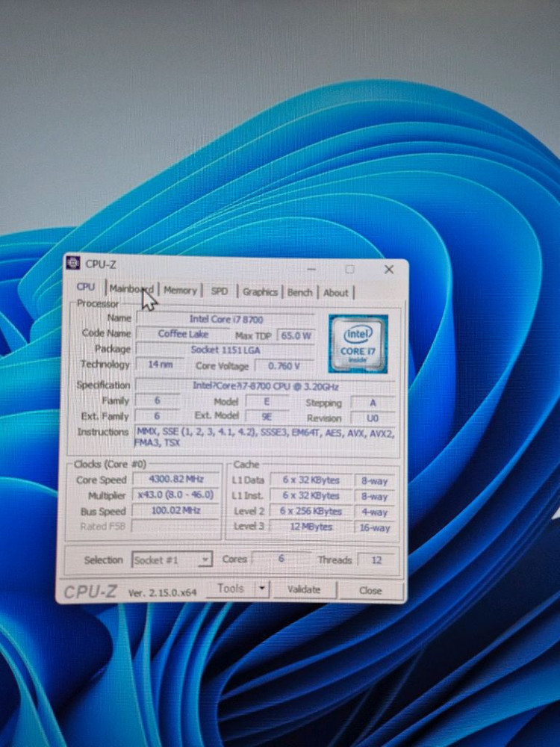Viewport: 560px width, 747px height.
Task: Close CPU-Z with the title bar X
Action: (388, 270)
